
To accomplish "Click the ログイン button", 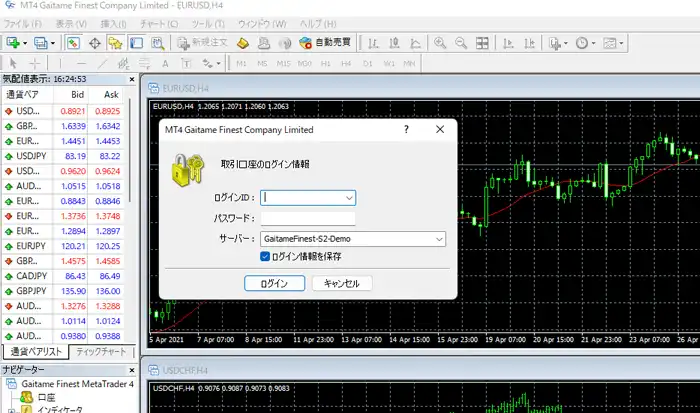I will pyautogui.click(x=275, y=283).
